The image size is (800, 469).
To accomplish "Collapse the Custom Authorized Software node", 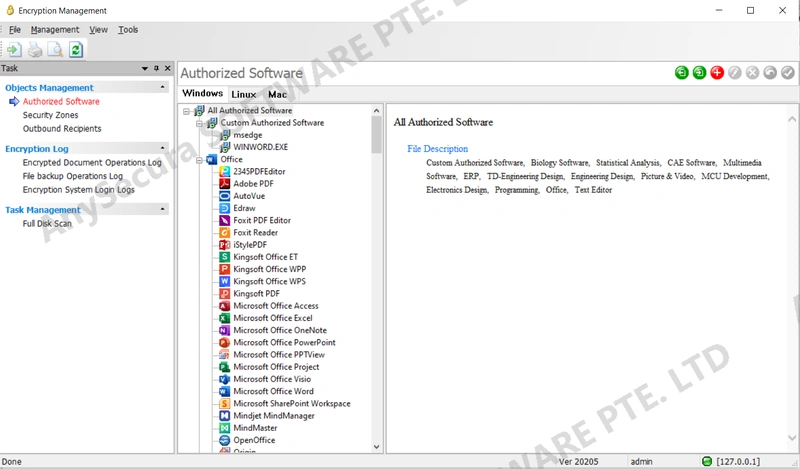I will [199, 123].
